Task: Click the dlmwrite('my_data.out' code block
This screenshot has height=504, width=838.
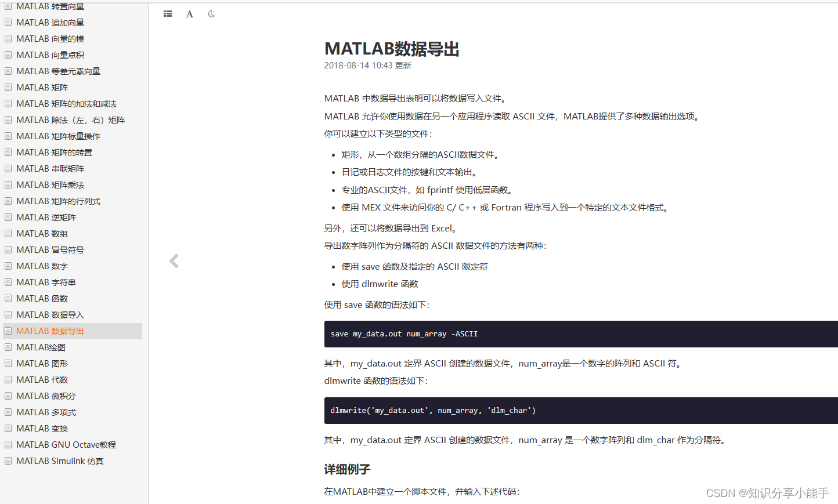Action: click(581, 411)
